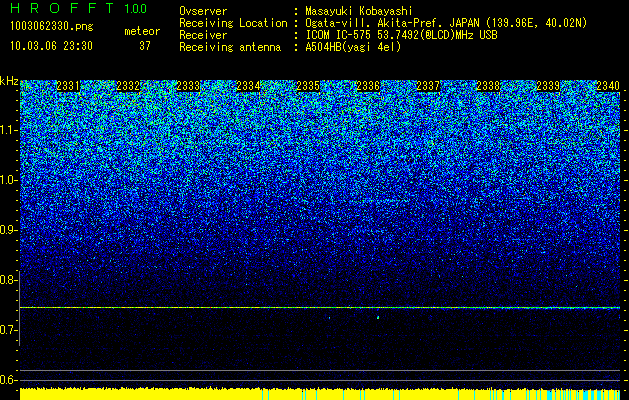The width and height of the screenshot is (629, 400).
Task: Click the 2339 time marker
Action: pos(548,86)
